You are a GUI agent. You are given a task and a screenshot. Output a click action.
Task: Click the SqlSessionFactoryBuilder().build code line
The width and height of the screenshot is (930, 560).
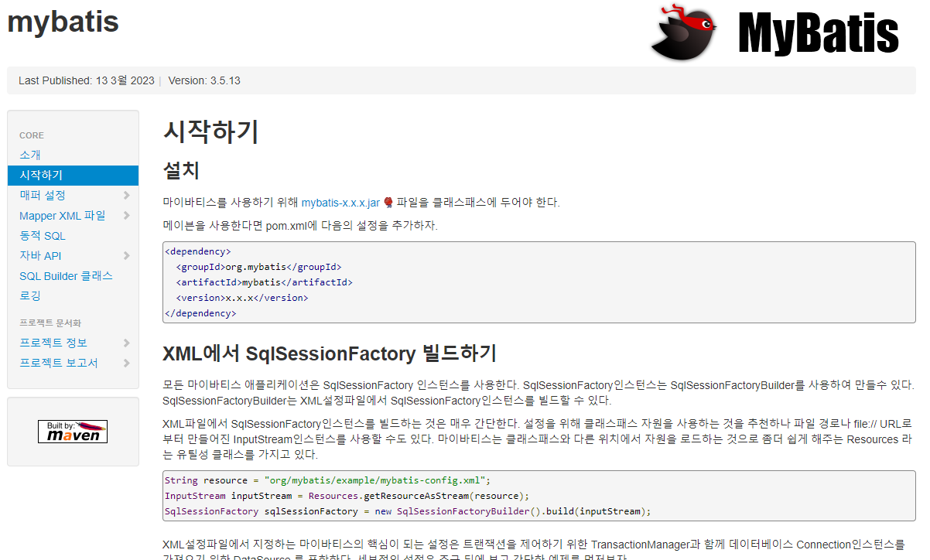tap(408, 511)
